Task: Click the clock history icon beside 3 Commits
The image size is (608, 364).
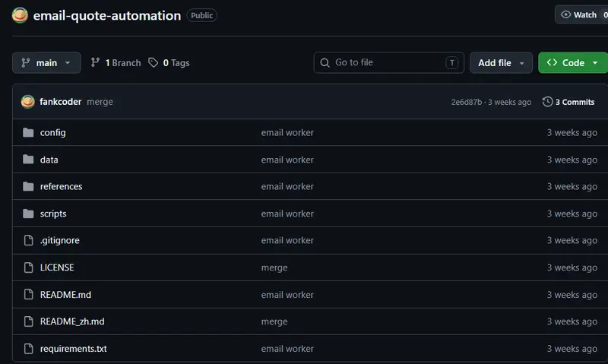Action: point(547,102)
